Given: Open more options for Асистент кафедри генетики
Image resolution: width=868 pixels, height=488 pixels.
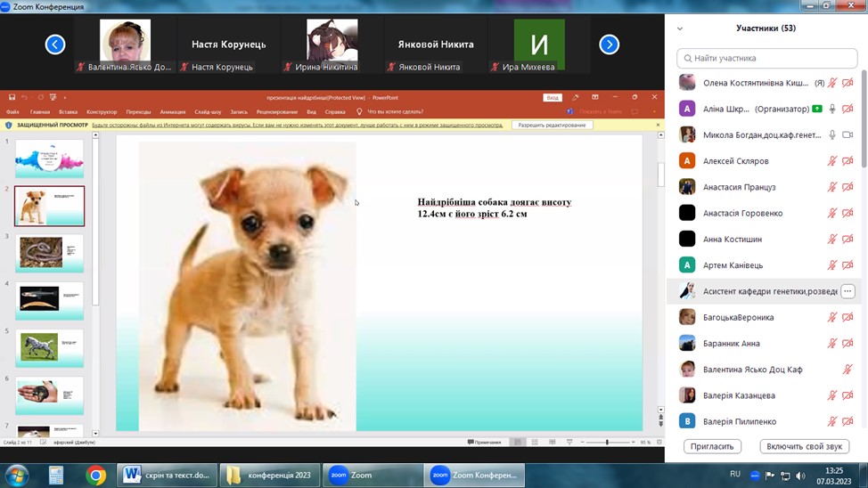Looking at the screenshot, I should [x=848, y=291].
